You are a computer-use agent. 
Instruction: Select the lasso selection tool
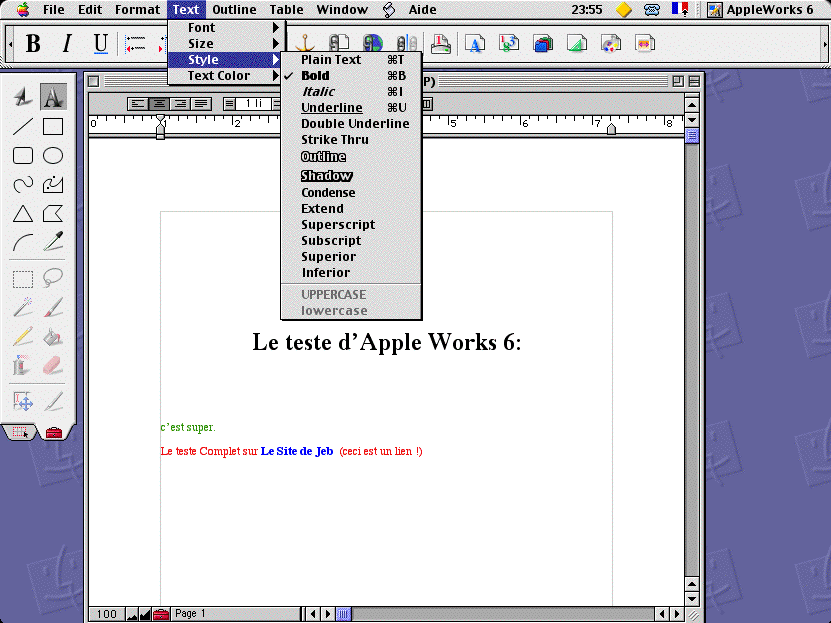[x=53, y=278]
